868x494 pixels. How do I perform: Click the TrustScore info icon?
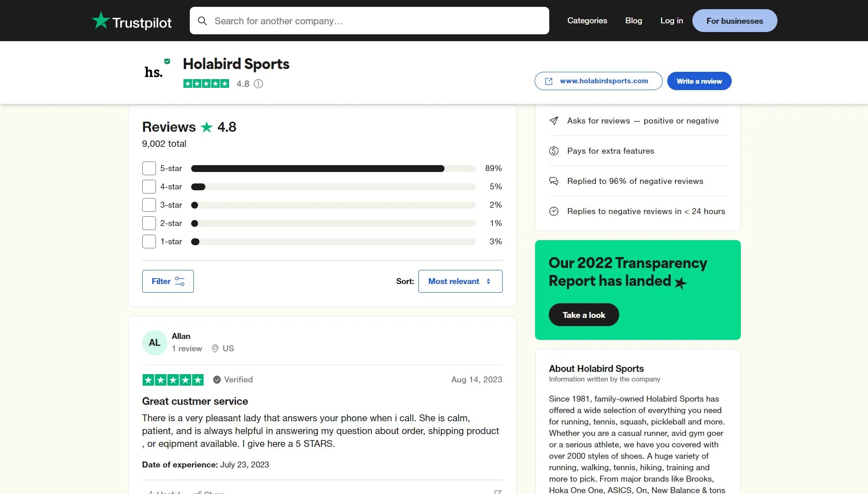[258, 84]
